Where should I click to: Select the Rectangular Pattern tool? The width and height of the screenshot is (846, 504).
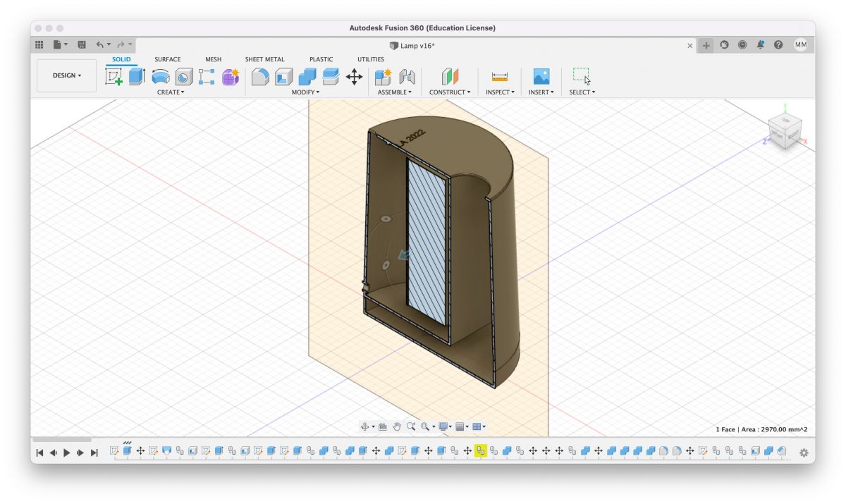[x=207, y=77]
